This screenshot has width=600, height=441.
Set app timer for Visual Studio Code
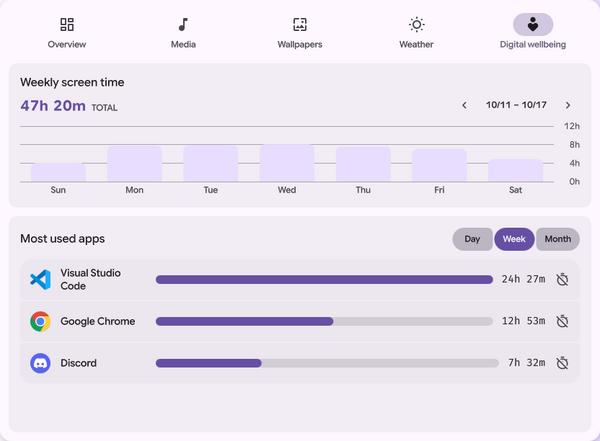tap(562, 279)
